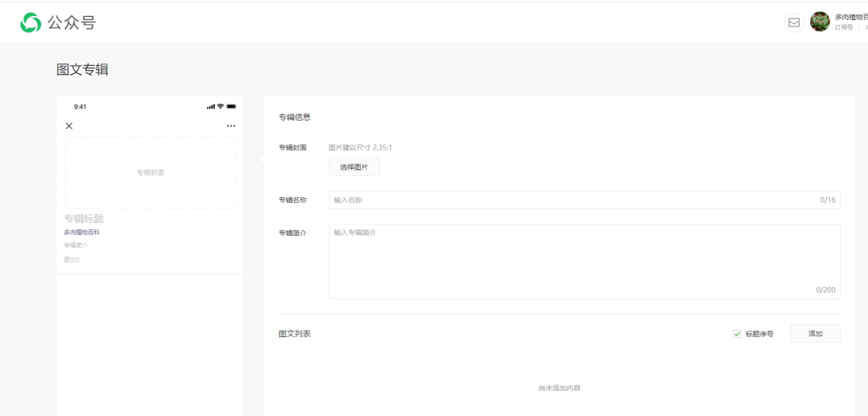Image resolution: width=868 pixels, height=416 pixels.
Task: Close the phone preview with the X icon
Action: pos(69,126)
